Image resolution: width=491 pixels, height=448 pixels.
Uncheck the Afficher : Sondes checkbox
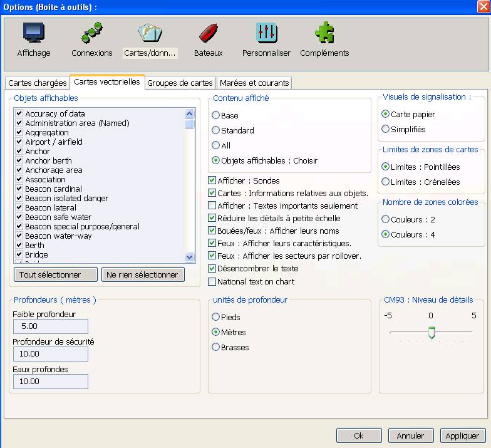(212, 180)
